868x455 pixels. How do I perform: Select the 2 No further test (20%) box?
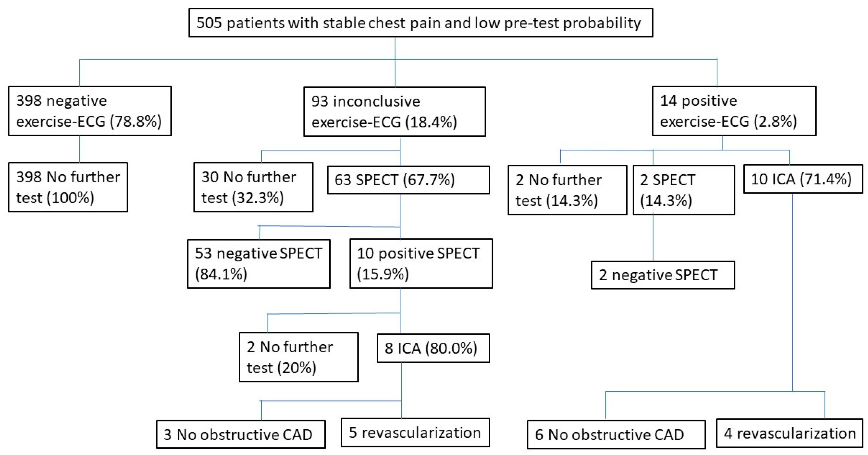tap(298, 357)
